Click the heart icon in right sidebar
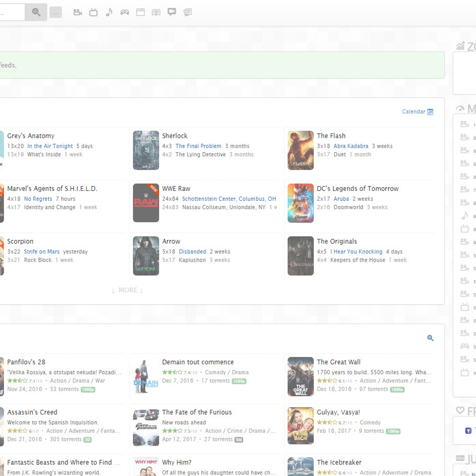The image size is (476, 476). click(x=460, y=411)
